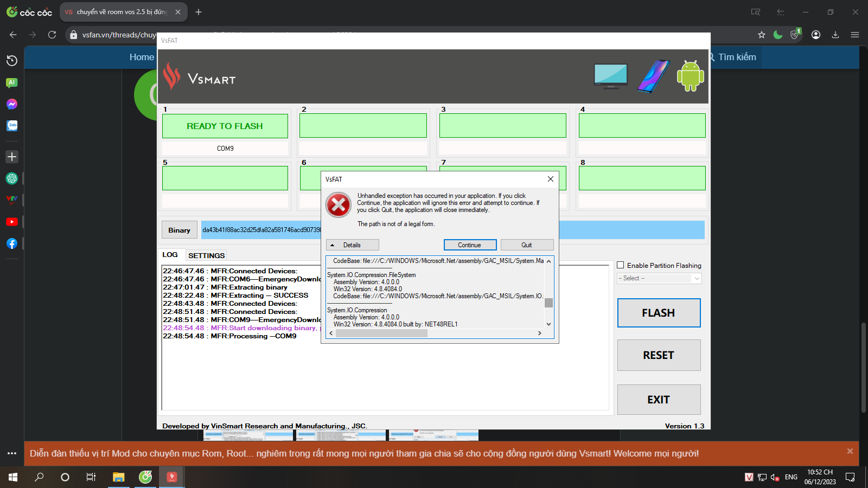Select the LOG tab

(170, 255)
